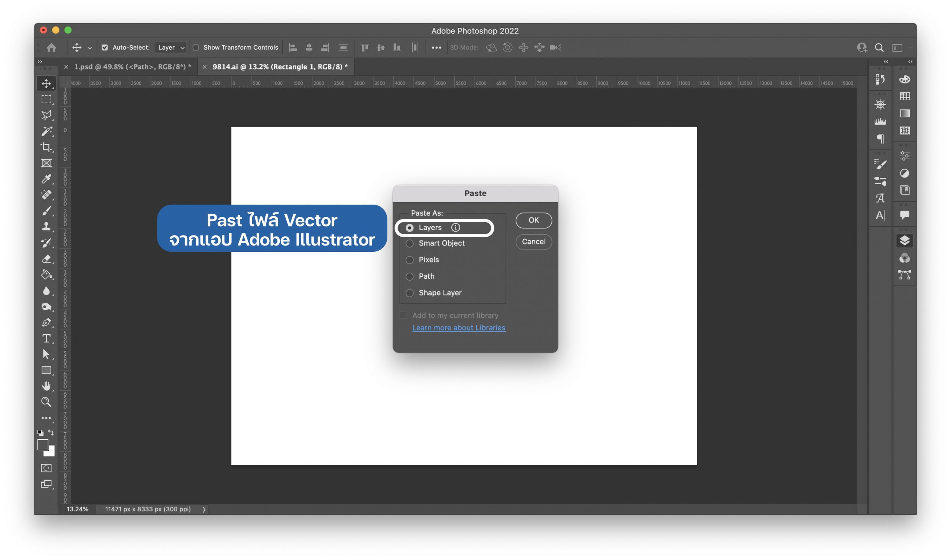Select the Zoom tool in toolbar
The image size is (951, 560).
[46, 402]
